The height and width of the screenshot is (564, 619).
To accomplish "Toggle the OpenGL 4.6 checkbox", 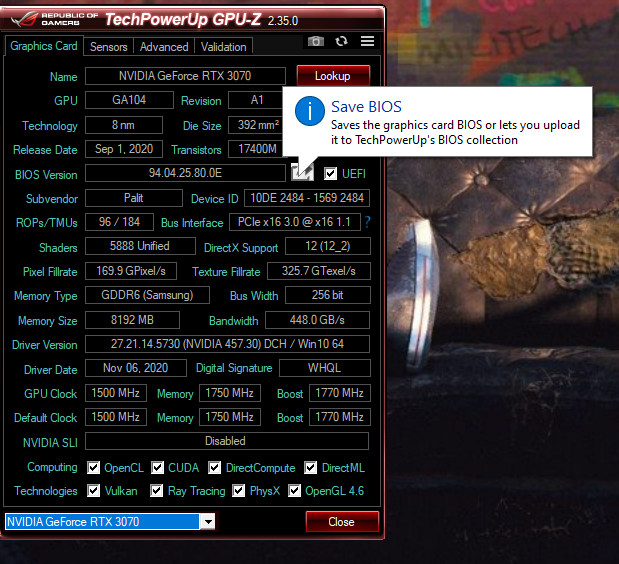I will pyautogui.click(x=294, y=491).
